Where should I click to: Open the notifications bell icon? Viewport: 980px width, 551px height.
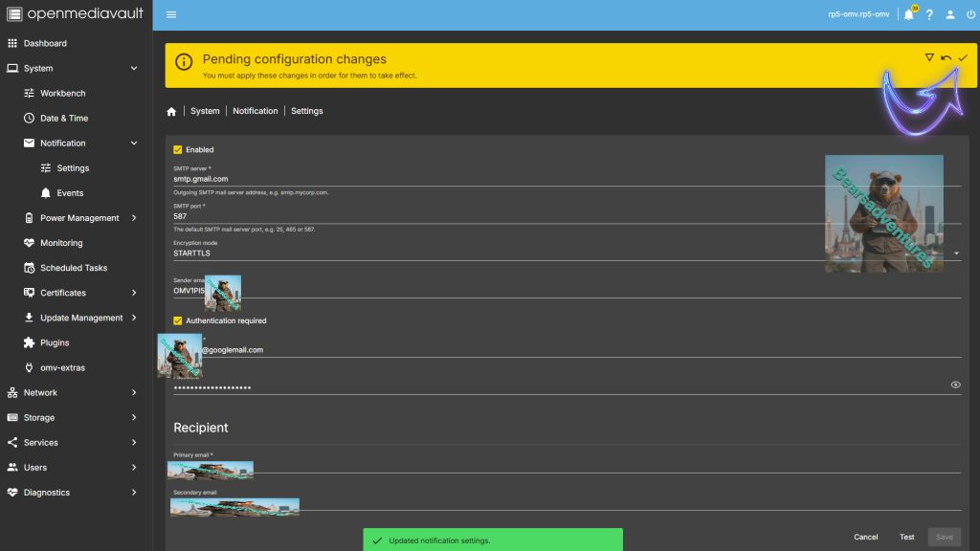(x=908, y=14)
